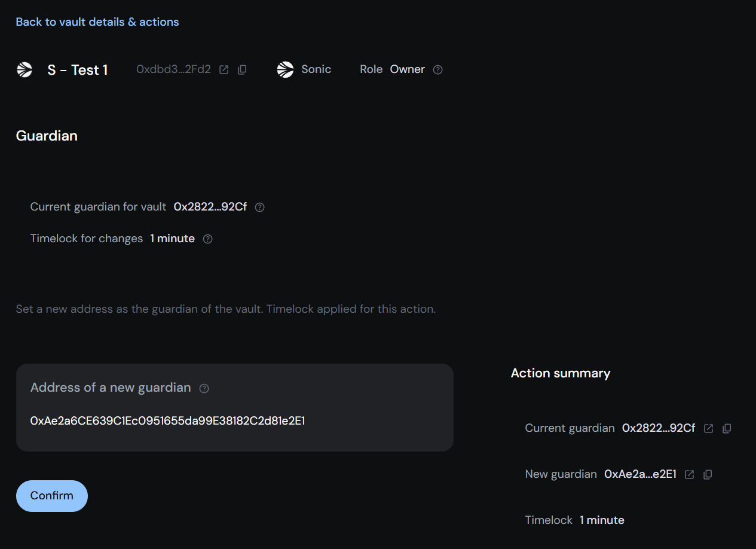
Task: Copy the vault address 0xdbd3...2Fd2
Action: point(242,70)
